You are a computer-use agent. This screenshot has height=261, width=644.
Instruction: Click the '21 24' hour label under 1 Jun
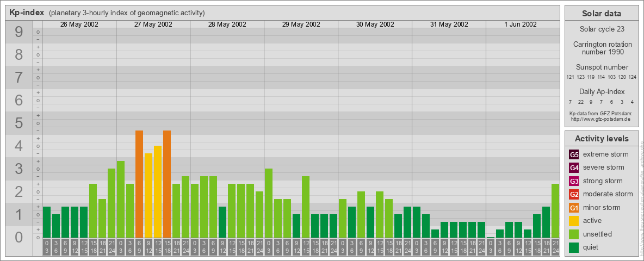coord(555,247)
